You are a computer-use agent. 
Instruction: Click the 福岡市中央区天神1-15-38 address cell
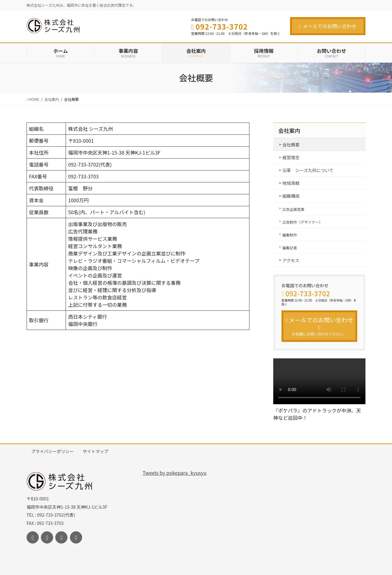tap(158, 153)
